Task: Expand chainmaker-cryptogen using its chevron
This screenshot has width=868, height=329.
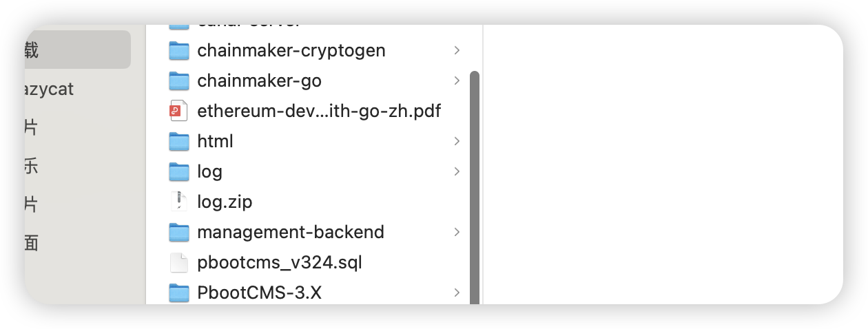Action: point(457,50)
